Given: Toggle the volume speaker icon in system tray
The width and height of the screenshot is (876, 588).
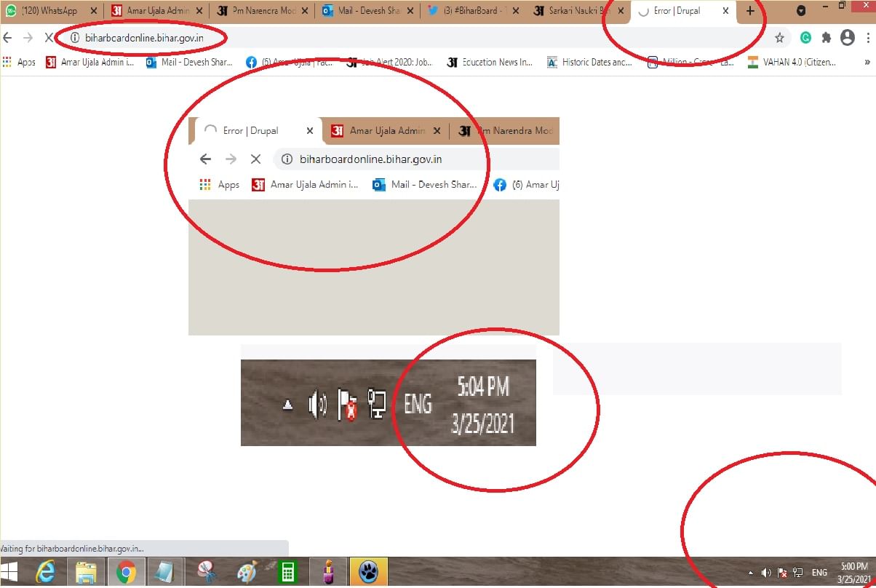Looking at the screenshot, I should (766, 573).
